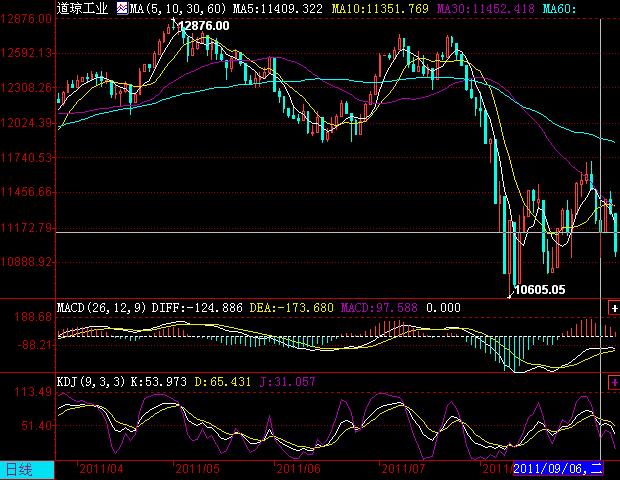The height and width of the screenshot is (480, 620).
Task: Click the 12592.13 price axis label
Action: click(26, 53)
